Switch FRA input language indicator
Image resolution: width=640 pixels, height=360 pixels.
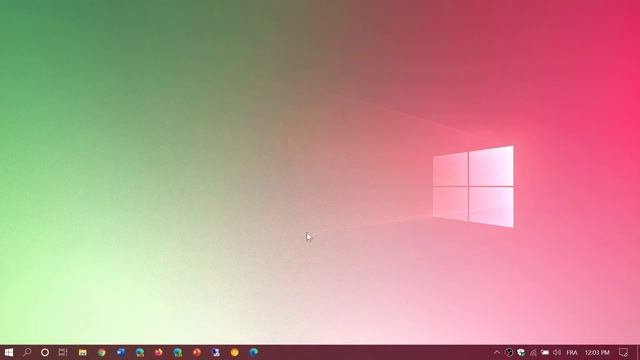[572, 352]
